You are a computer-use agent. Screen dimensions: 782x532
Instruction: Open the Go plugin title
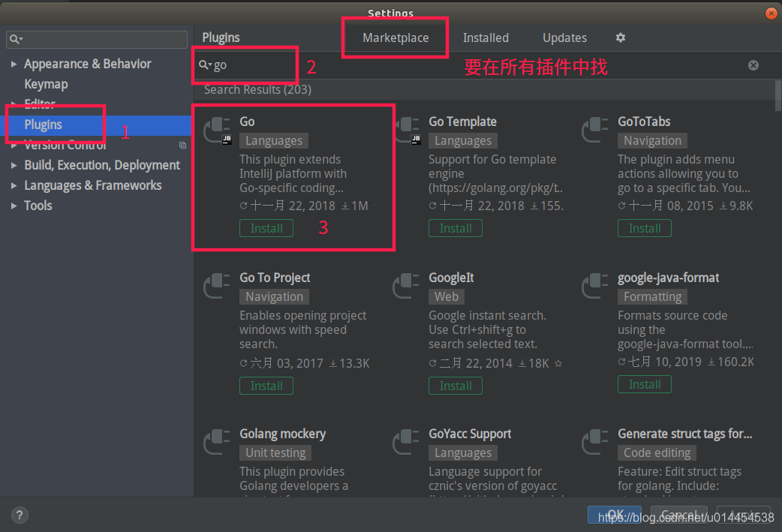[x=247, y=122]
